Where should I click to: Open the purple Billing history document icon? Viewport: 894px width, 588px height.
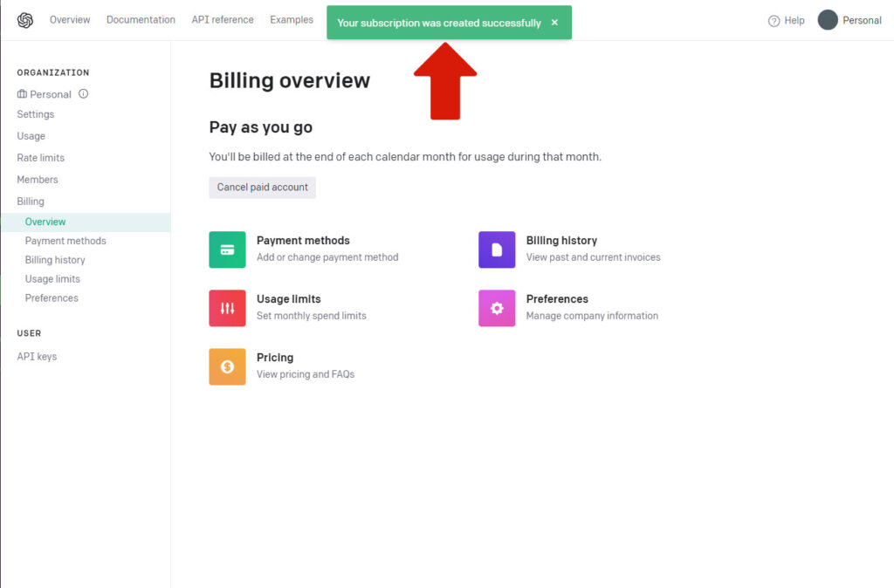coord(497,250)
